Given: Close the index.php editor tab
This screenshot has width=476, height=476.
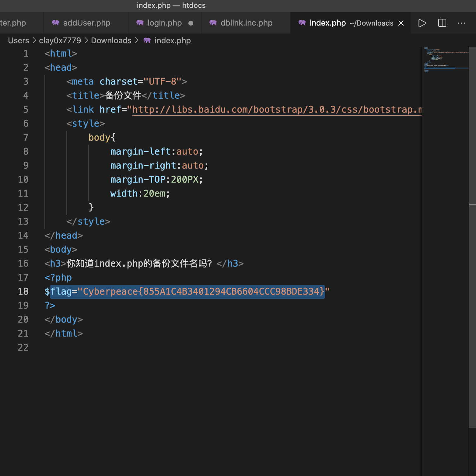Looking at the screenshot, I should point(401,23).
